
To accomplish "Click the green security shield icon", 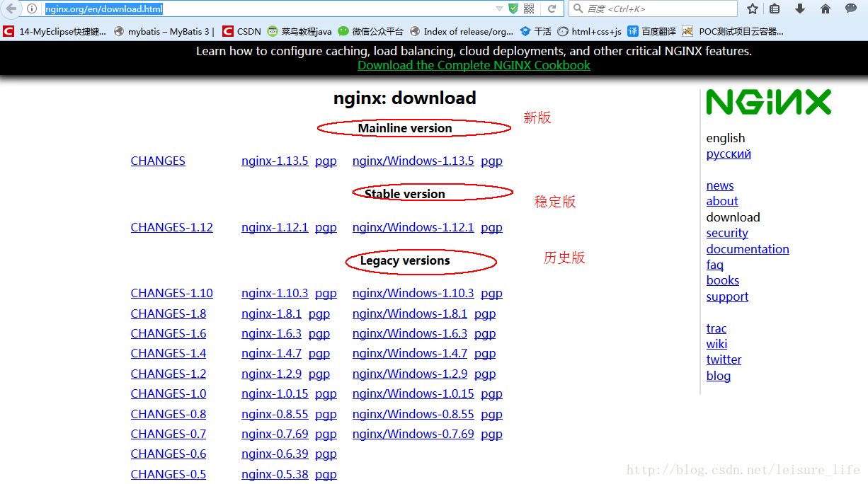I will (513, 9).
